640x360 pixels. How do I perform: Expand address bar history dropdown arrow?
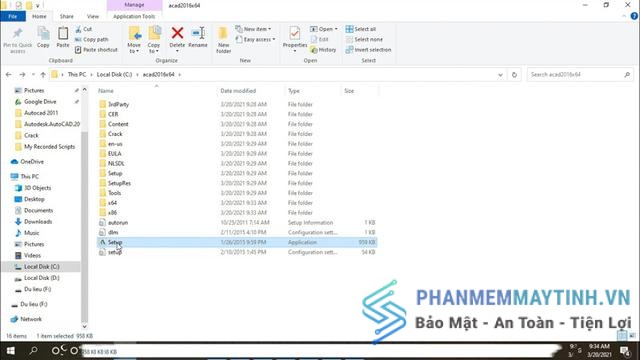(500, 75)
